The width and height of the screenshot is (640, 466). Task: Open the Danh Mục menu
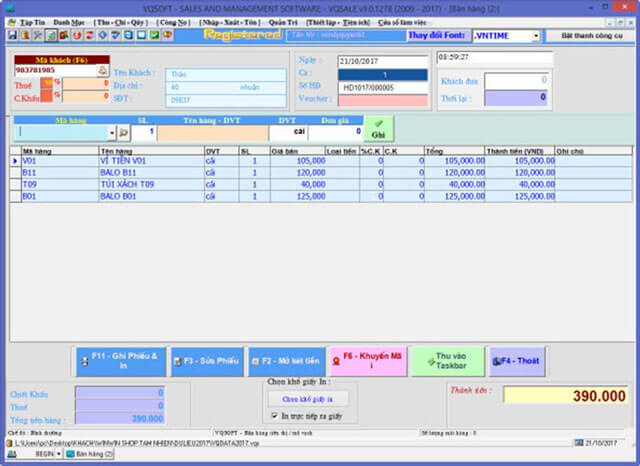[x=69, y=20]
